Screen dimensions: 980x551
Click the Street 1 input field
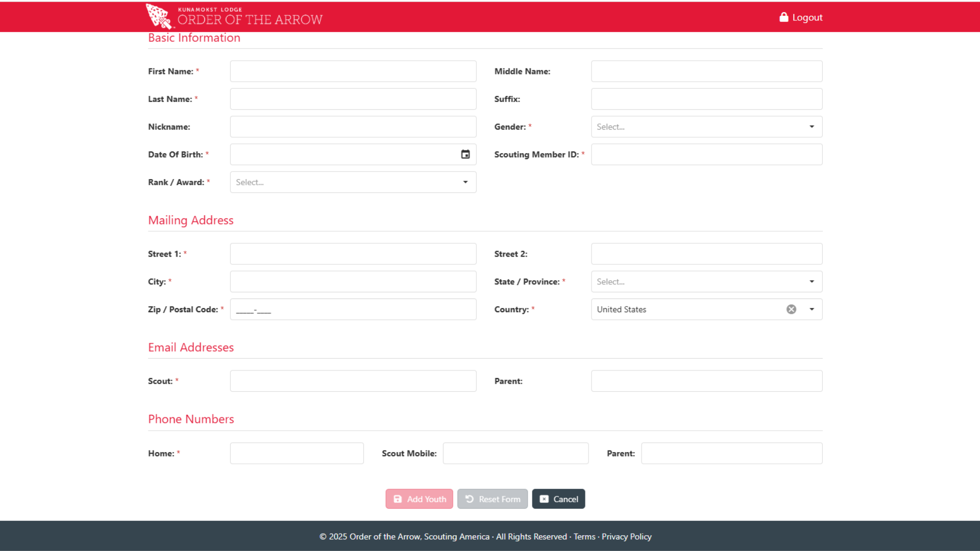point(353,254)
